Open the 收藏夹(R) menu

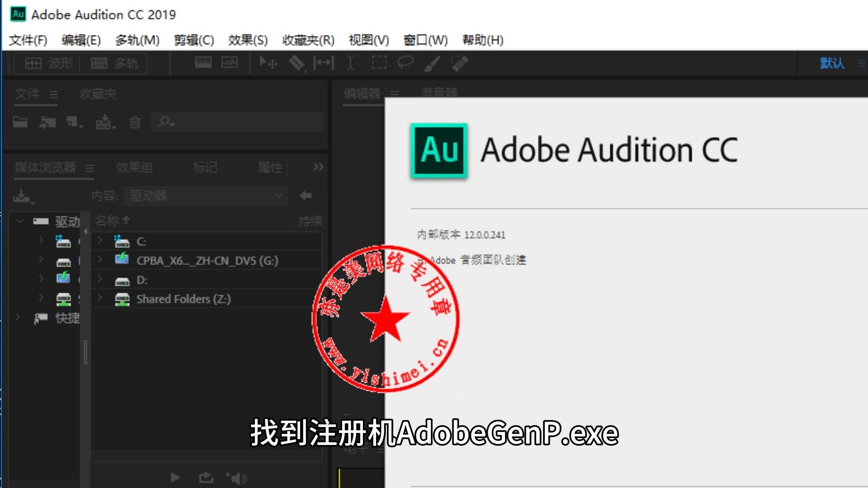coord(308,40)
